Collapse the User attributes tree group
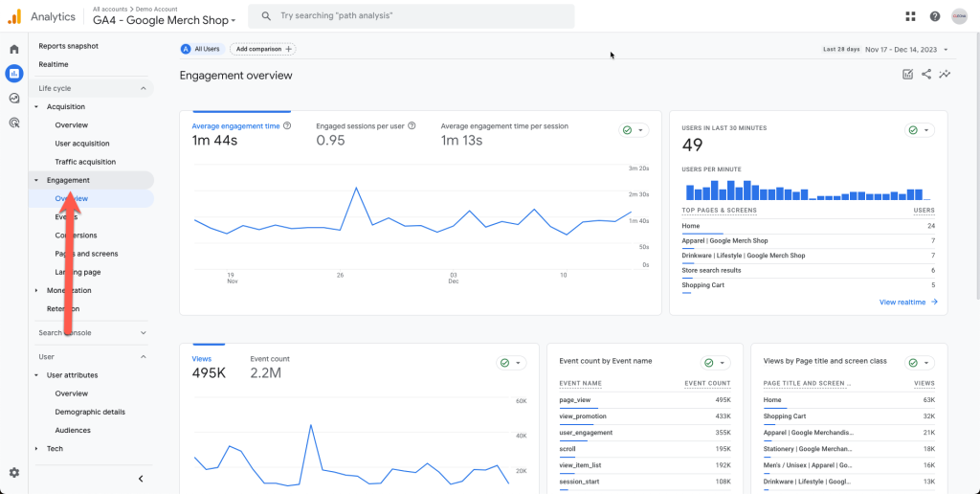 (x=36, y=375)
